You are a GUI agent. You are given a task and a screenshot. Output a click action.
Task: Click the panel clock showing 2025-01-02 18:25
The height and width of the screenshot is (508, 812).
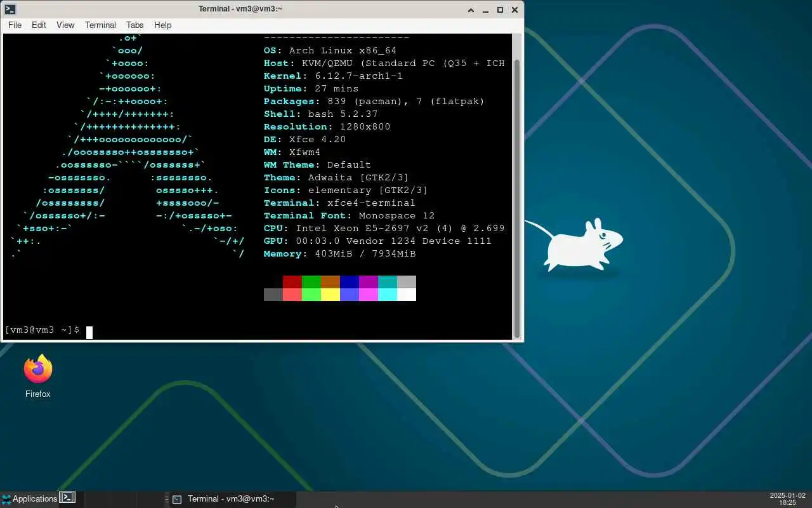[787, 499]
